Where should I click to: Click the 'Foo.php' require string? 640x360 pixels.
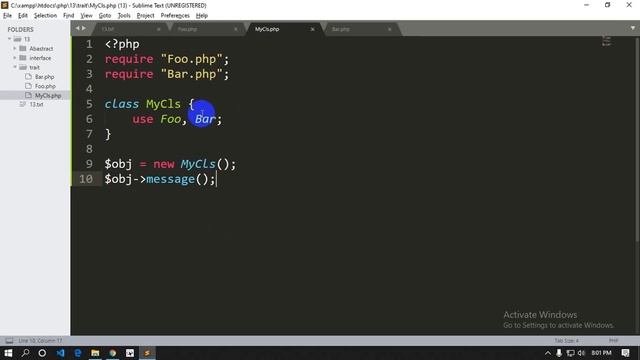pyautogui.click(x=191, y=59)
